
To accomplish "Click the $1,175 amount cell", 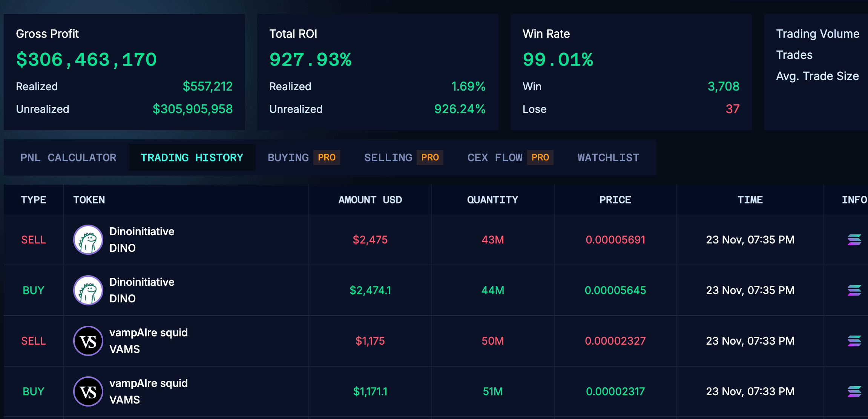I will point(370,341).
